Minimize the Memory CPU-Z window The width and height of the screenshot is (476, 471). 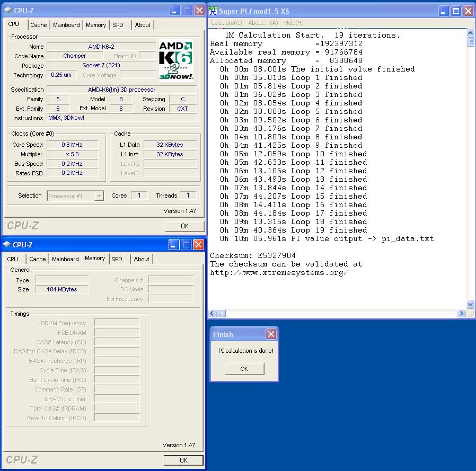click(173, 244)
